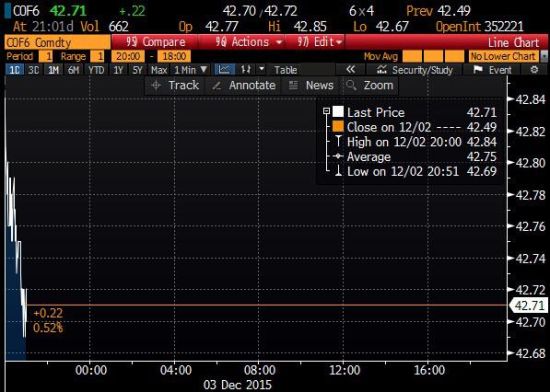The image size is (550, 392).
Task: Select YTD time range
Action: click(x=96, y=70)
